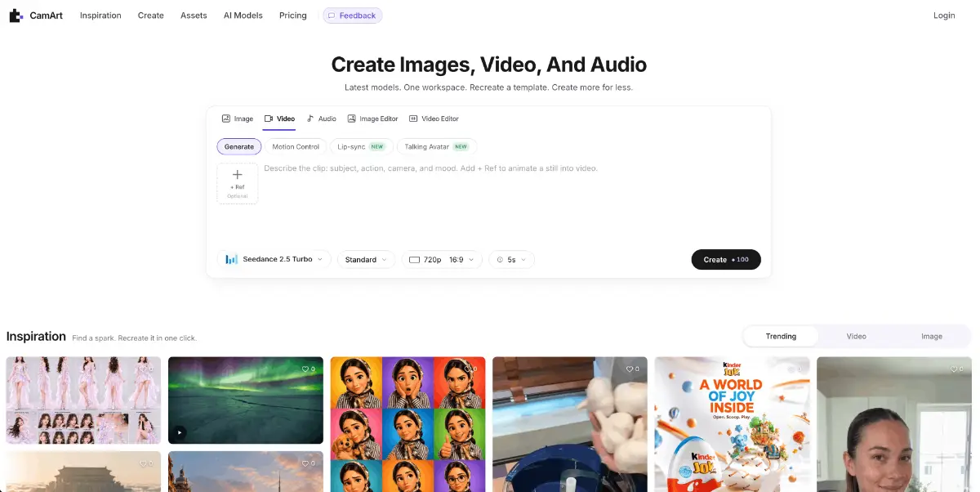Open the Kinder Joy ad thumbnail
The width and height of the screenshot is (980, 492).
(x=733, y=424)
